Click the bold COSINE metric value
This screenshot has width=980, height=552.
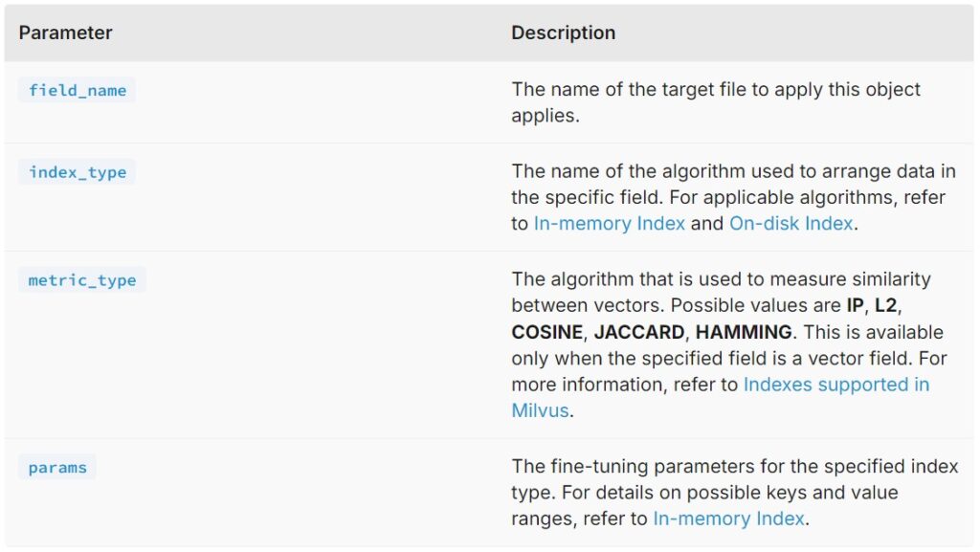point(546,333)
